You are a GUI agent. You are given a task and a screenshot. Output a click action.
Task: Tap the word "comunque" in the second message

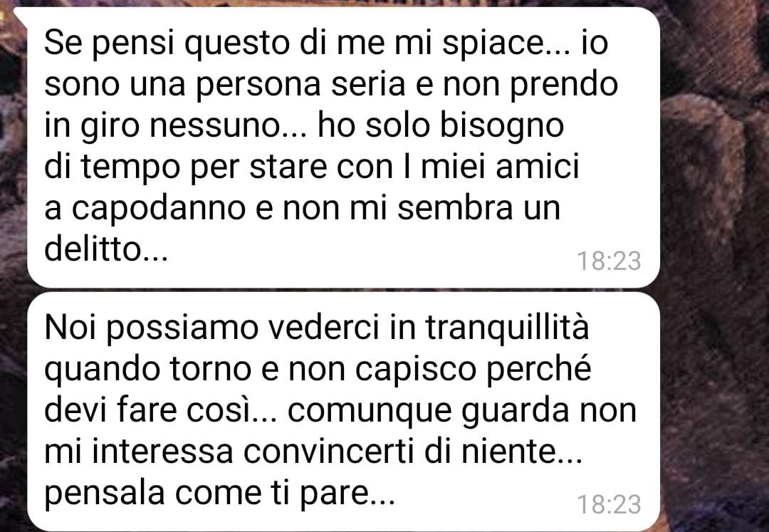pyautogui.click(x=370, y=412)
